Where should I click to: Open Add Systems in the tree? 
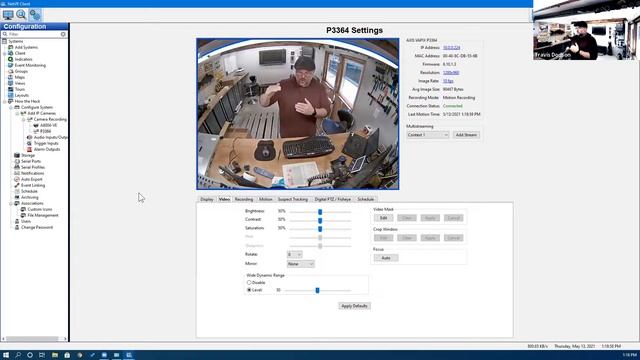click(x=26, y=47)
